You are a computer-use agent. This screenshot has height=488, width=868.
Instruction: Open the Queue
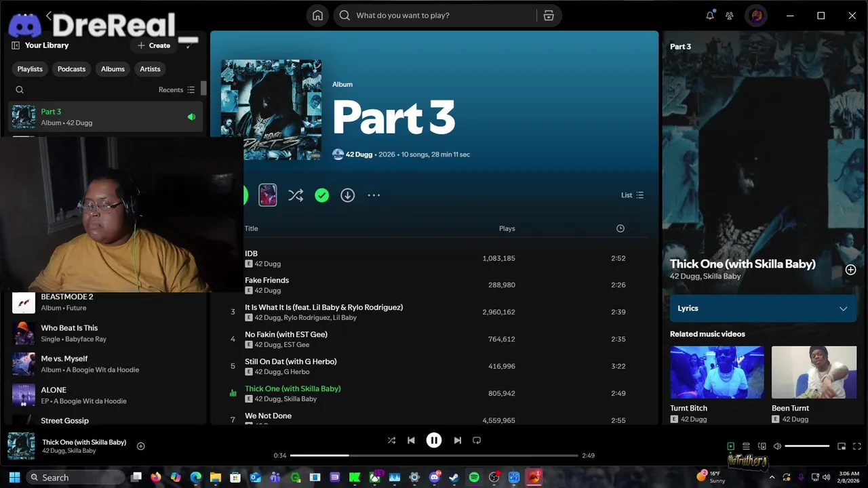click(x=746, y=446)
